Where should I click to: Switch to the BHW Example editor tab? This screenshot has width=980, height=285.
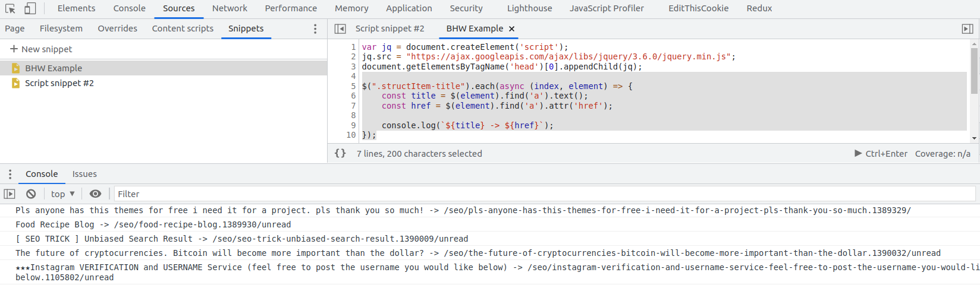[x=475, y=28]
